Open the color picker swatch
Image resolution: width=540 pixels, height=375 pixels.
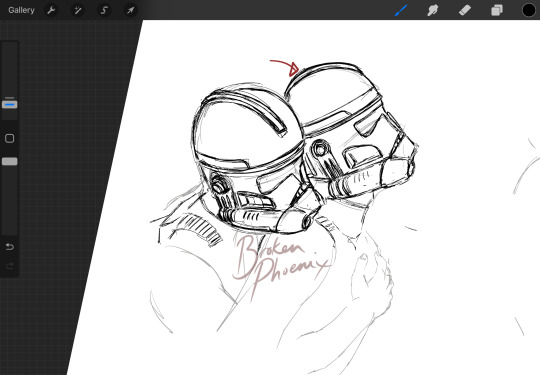click(x=529, y=10)
